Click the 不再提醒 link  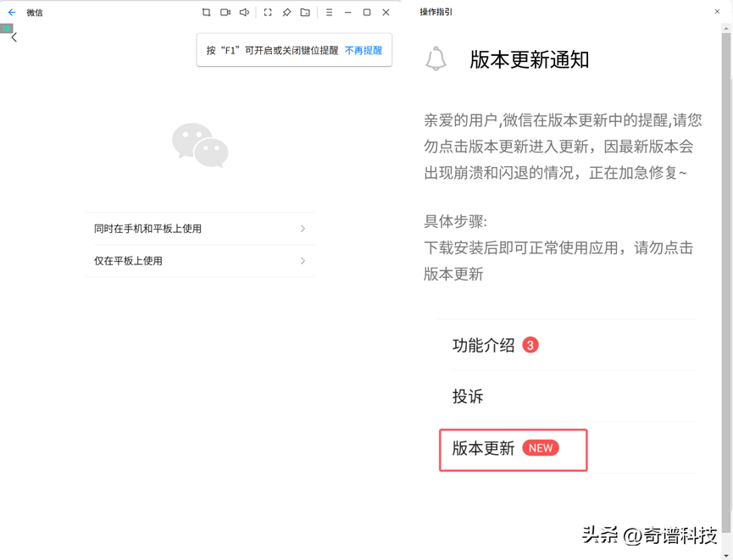(364, 51)
